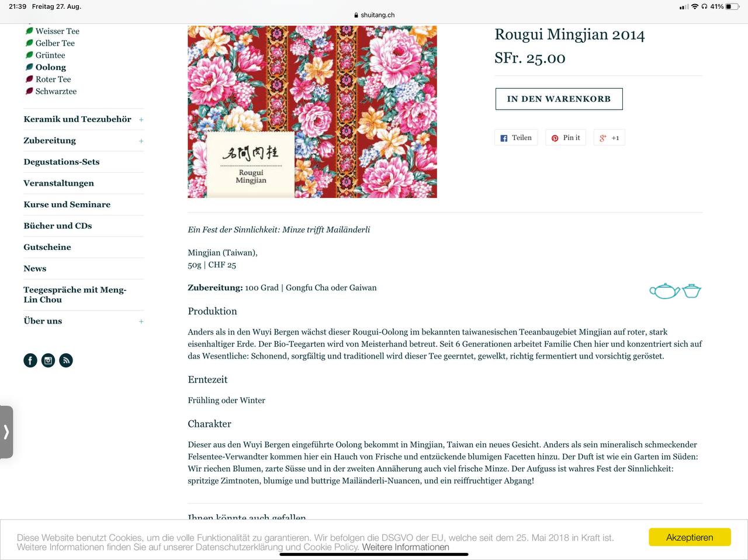Tap the padlock icon beside shuitang.ch
Screen dimensions: 748x560
point(356,15)
